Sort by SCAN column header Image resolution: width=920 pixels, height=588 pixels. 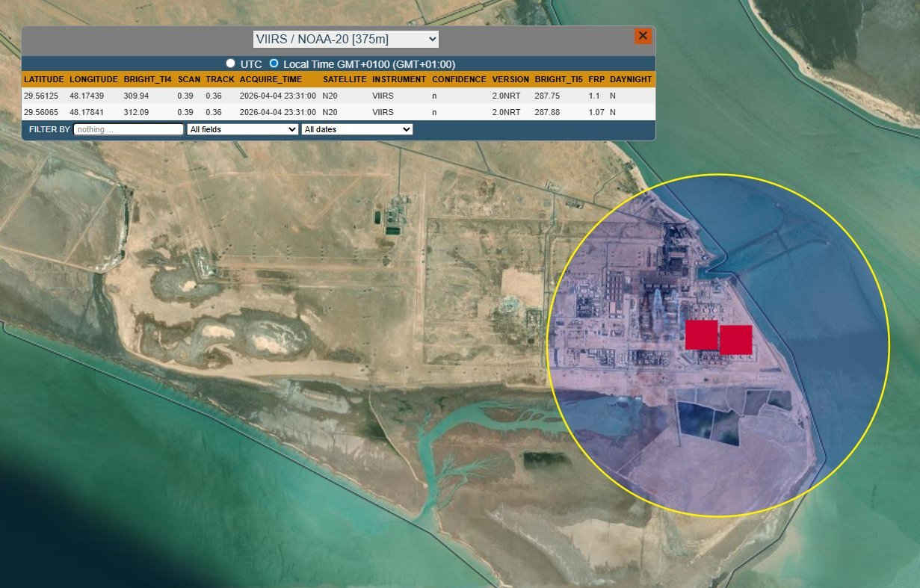point(189,79)
